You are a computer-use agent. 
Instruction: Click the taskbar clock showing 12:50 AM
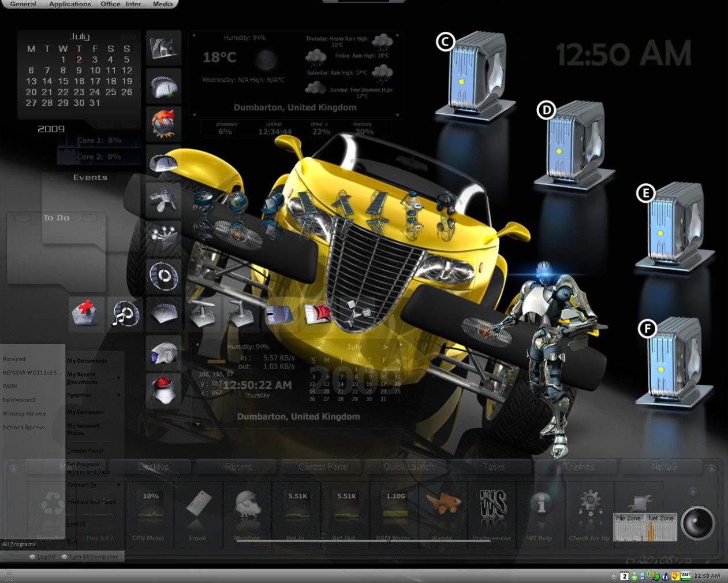pyautogui.click(x=707, y=576)
